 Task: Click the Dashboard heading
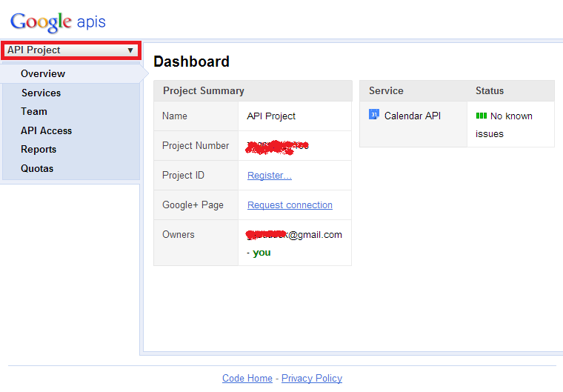point(191,62)
